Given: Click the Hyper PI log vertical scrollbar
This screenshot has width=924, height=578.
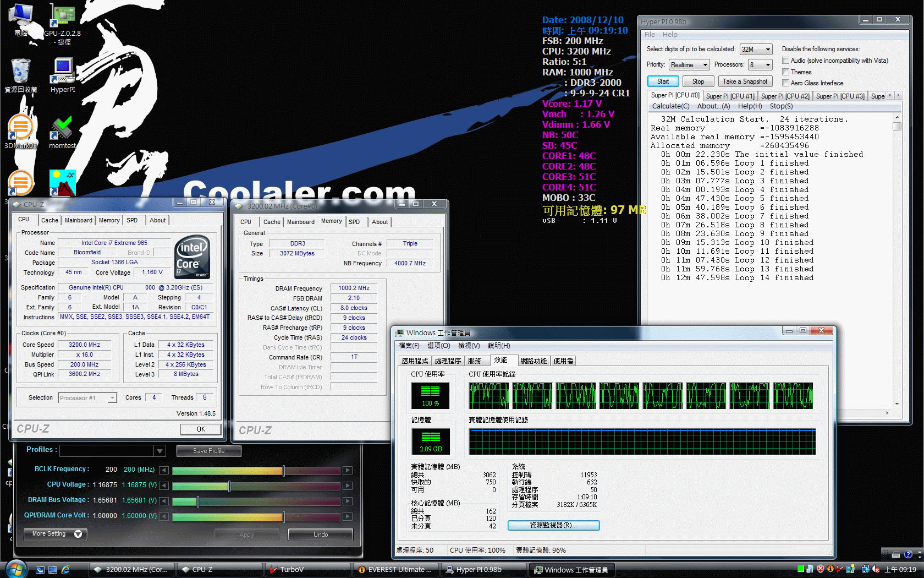Looking at the screenshot, I should coord(897,260).
